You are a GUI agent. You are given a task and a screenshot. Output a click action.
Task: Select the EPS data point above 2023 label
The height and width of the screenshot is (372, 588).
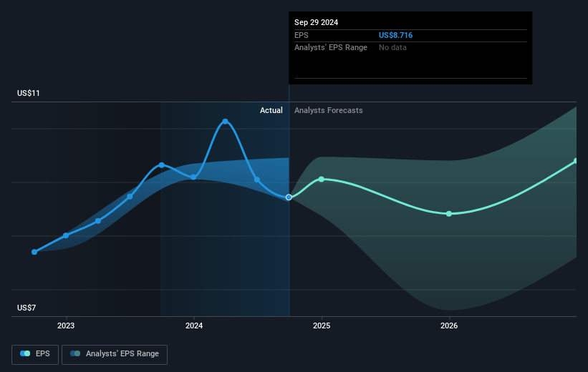pyautogui.click(x=66, y=235)
